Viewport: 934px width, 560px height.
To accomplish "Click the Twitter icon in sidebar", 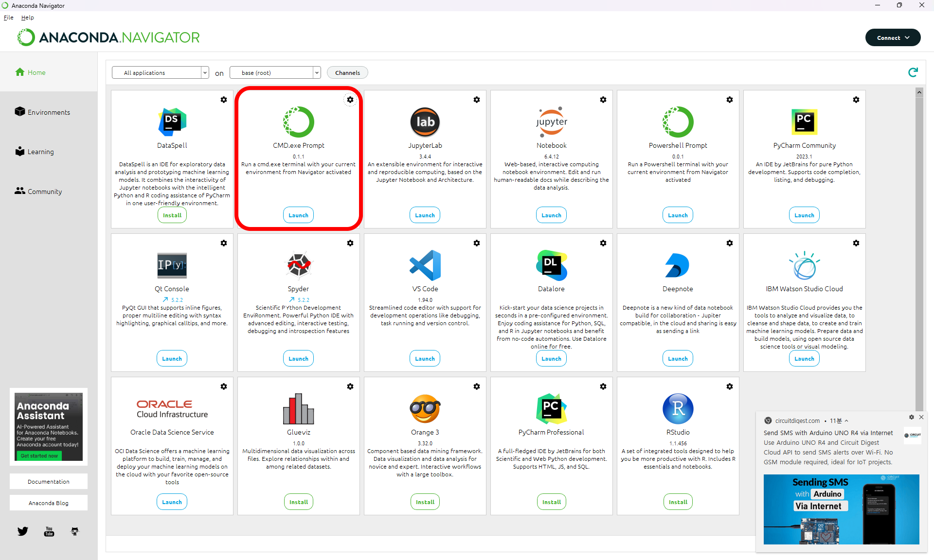I will point(23,531).
